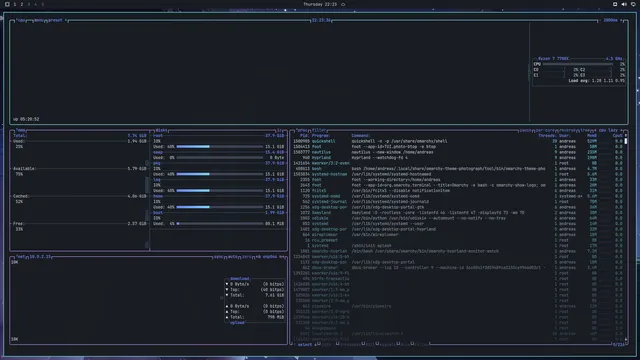Select the fcitx5 process row

tap(457, 191)
